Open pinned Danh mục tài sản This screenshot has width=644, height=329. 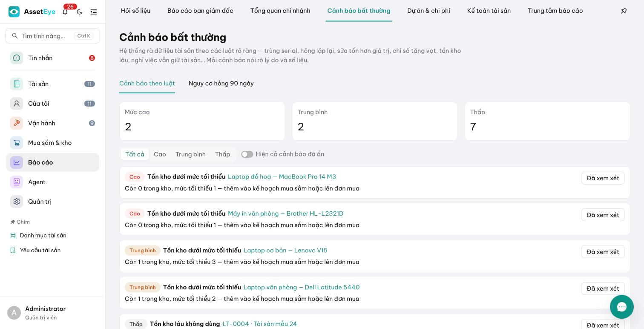pos(43,235)
